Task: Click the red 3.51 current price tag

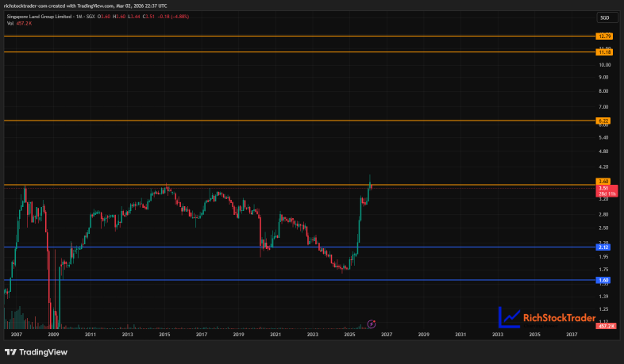Action: (x=607, y=191)
